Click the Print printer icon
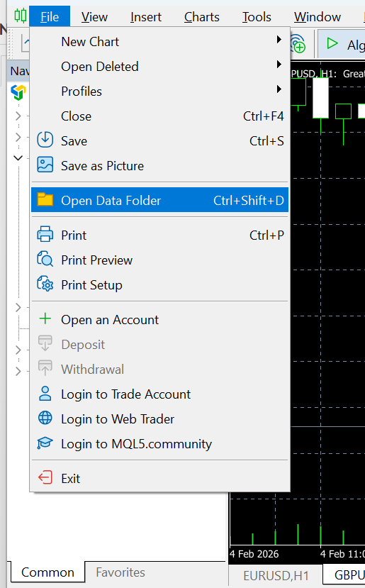Screen dimensions: 365x588 coord(45,235)
